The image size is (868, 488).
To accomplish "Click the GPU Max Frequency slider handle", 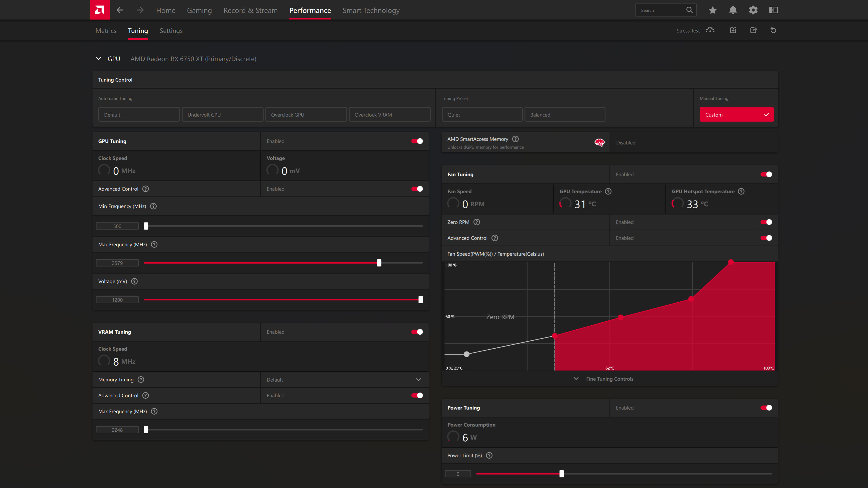I will coord(379,263).
